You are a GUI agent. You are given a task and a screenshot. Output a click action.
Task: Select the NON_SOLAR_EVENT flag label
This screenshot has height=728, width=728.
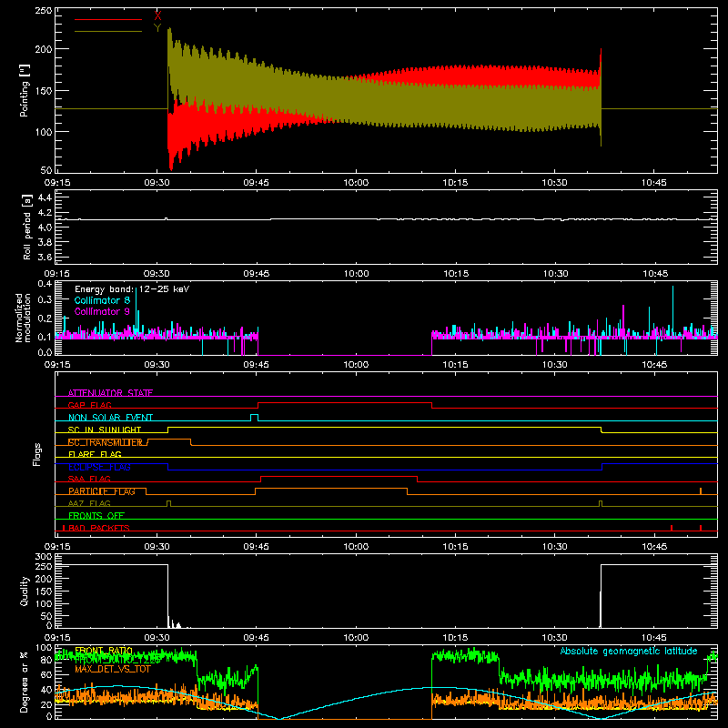click(110, 418)
